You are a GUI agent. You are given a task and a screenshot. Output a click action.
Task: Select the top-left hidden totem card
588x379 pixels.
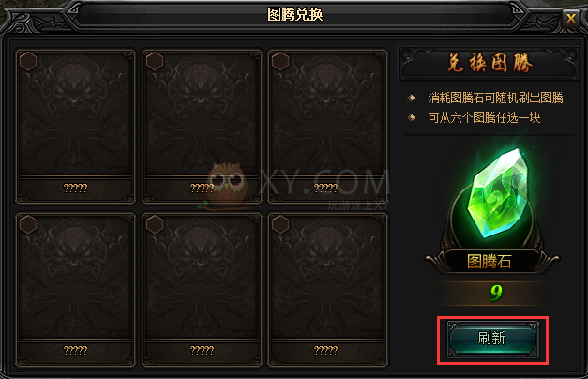[75, 127]
